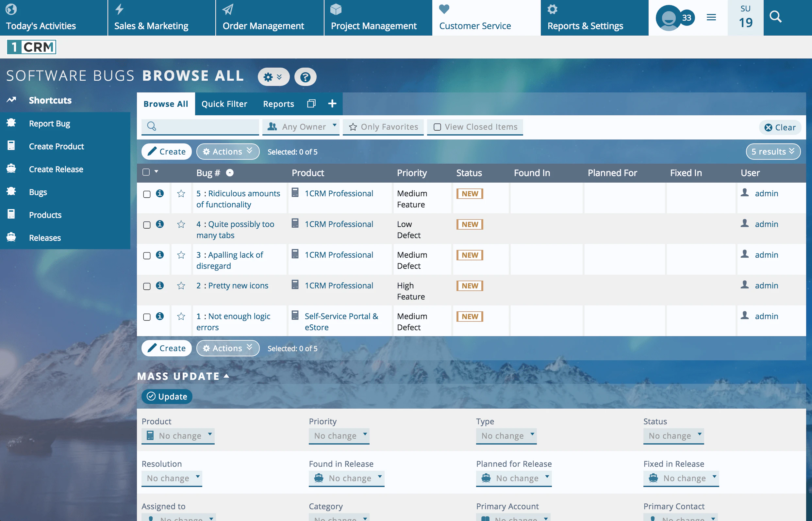Favorite bug 4 with star icon
The image size is (812, 521).
181,224
